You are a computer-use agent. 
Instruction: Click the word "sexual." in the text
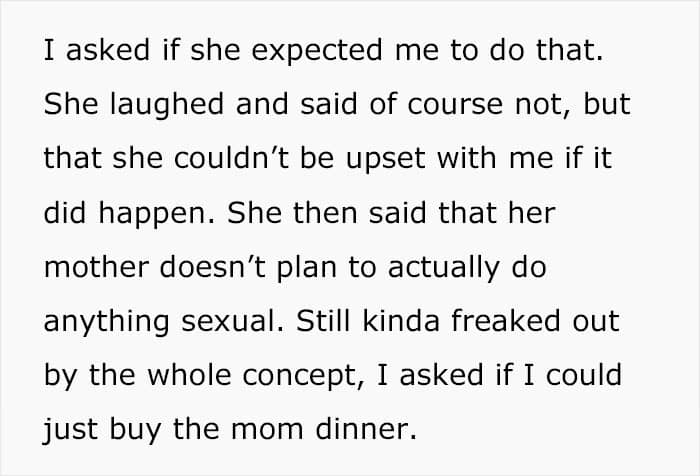click(233, 321)
